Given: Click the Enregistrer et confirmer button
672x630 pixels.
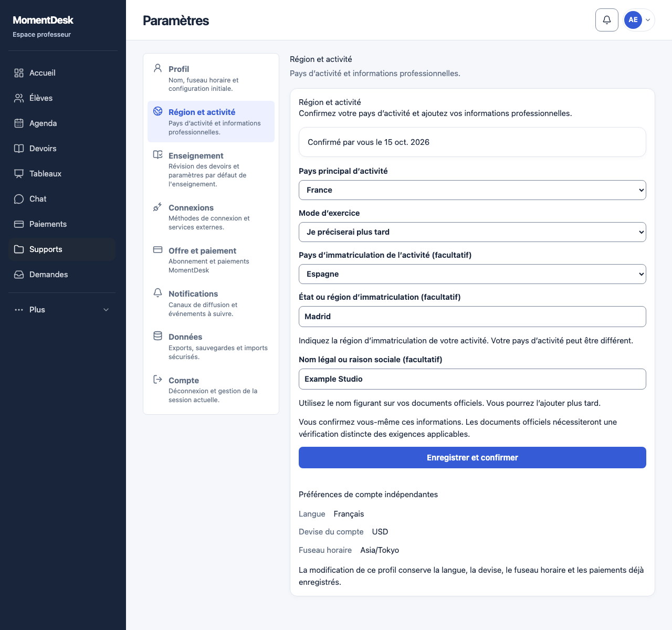Looking at the screenshot, I should (472, 458).
